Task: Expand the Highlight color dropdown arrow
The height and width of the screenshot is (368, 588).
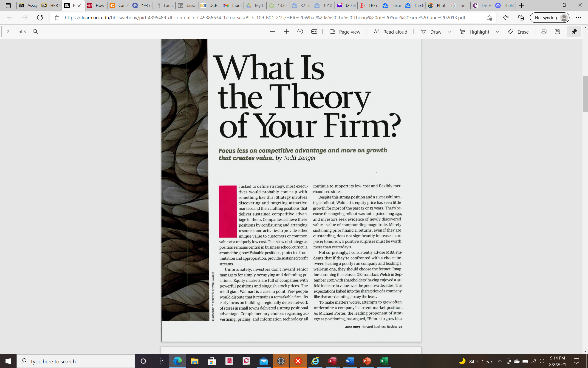Action: tap(497, 32)
